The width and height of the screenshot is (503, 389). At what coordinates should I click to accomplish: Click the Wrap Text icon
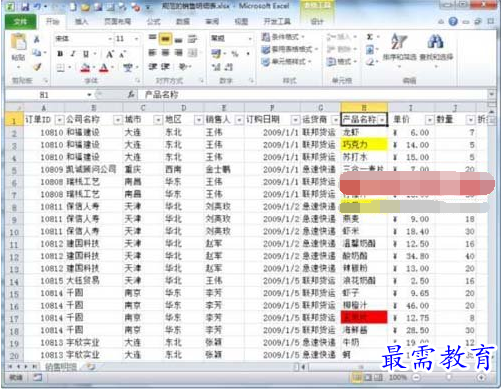192,39
